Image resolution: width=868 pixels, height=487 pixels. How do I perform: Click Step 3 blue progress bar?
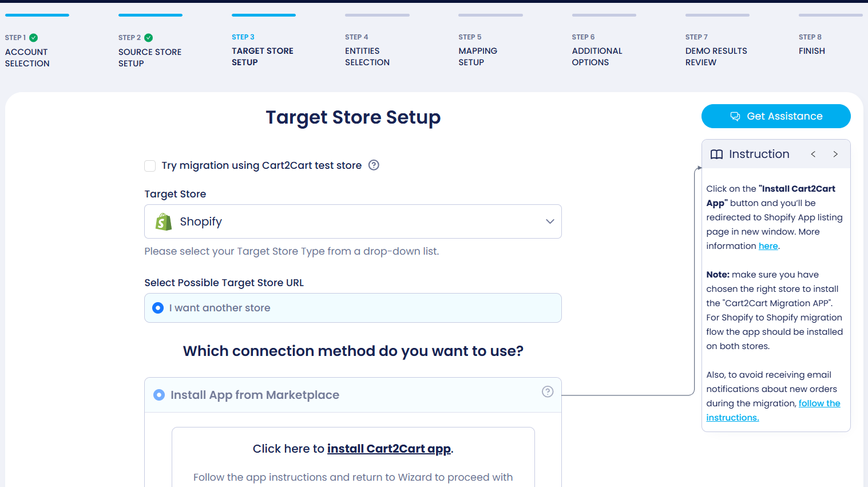click(x=264, y=15)
